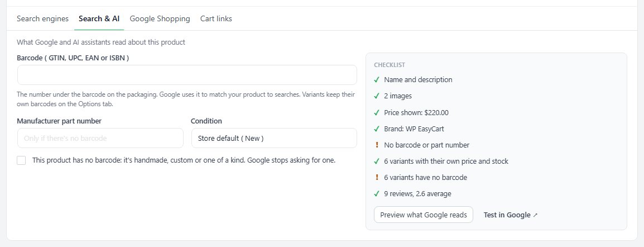The width and height of the screenshot is (644, 247).
Task: Click the Manufacturer part number field
Action: pyautogui.click(x=100, y=138)
